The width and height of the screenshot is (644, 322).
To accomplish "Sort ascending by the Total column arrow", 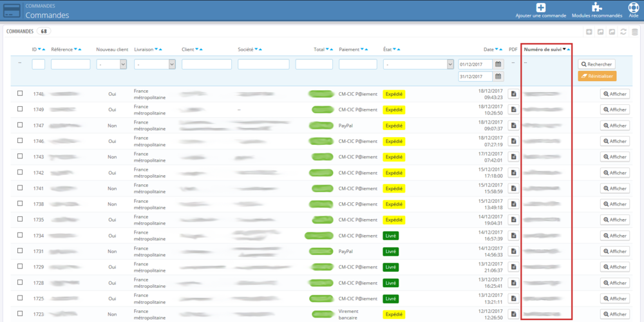I will coord(331,50).
